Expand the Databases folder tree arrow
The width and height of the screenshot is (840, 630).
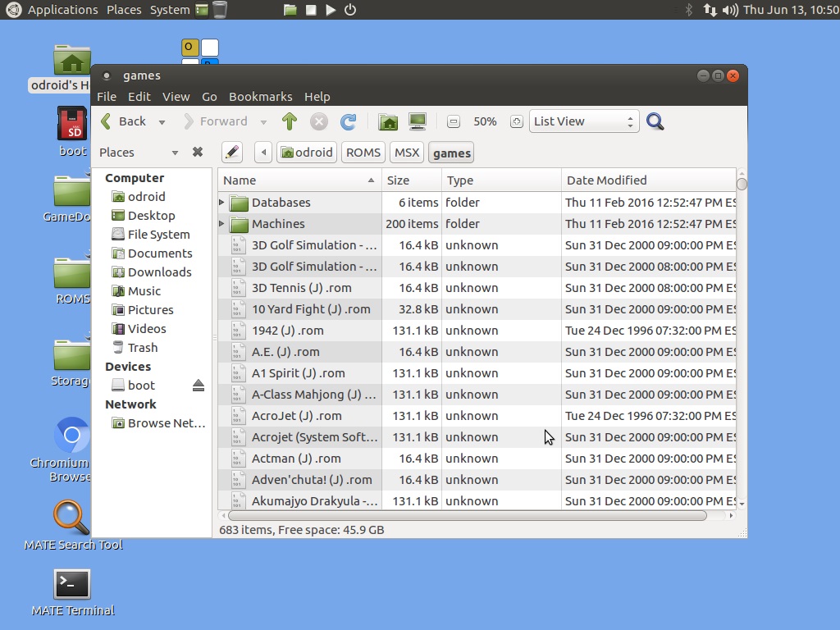coord(221,203)
